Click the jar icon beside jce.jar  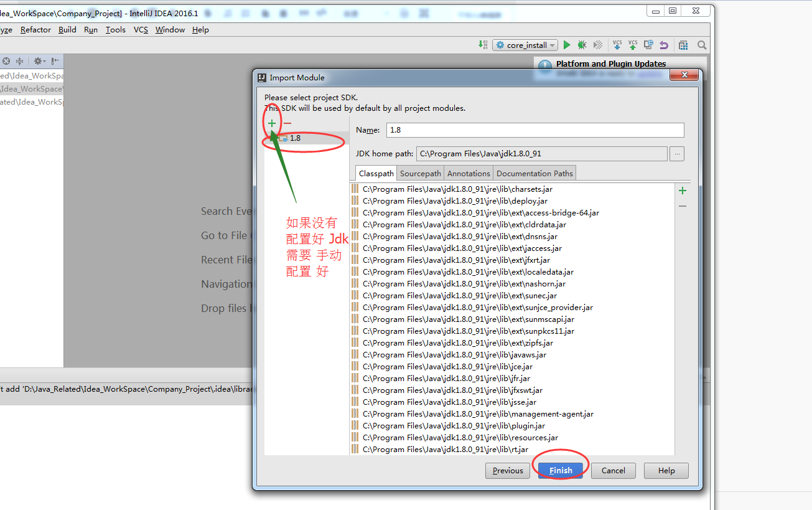[355, 366]
